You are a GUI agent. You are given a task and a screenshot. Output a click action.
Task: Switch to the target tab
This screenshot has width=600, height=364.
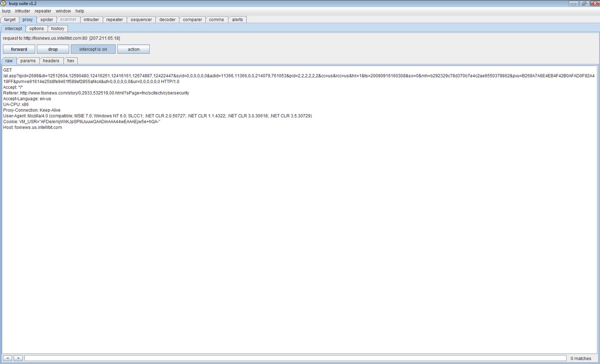10,19
